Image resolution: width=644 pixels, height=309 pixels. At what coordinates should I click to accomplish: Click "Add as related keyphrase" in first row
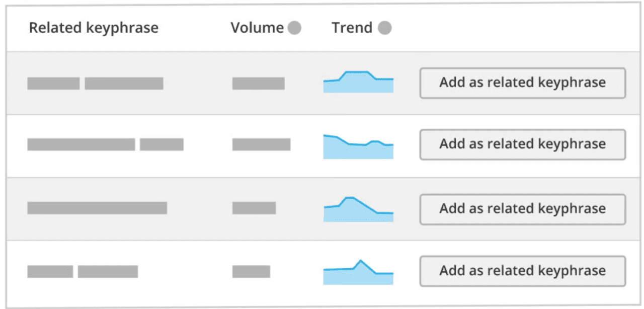[x=522, y=83]
